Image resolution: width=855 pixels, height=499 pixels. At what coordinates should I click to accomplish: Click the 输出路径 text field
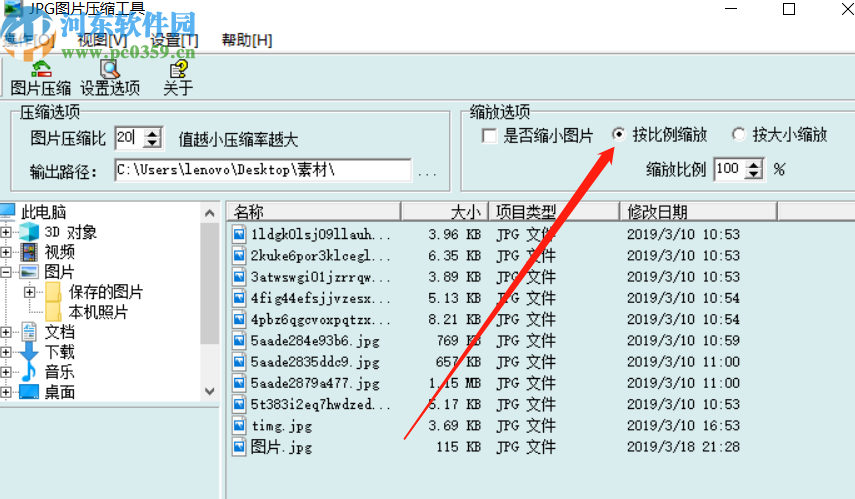[263, 170]
